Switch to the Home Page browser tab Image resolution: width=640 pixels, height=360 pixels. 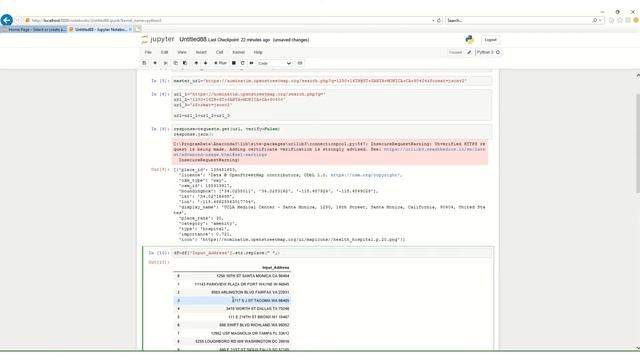pyautogui.click(x=33, y=29)
